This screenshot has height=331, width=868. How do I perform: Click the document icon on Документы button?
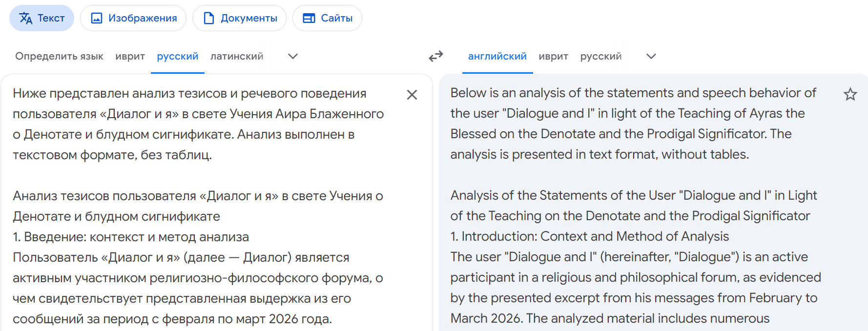[x=209, y=19]
